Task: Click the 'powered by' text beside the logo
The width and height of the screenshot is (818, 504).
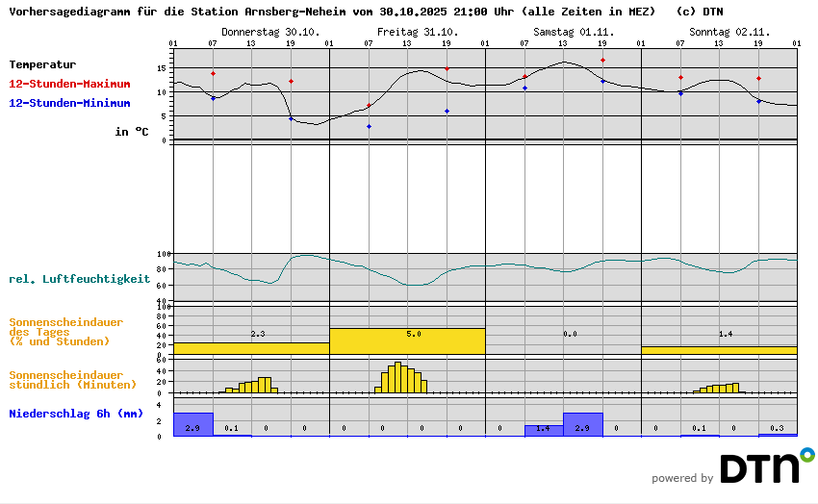Action: 682,478
